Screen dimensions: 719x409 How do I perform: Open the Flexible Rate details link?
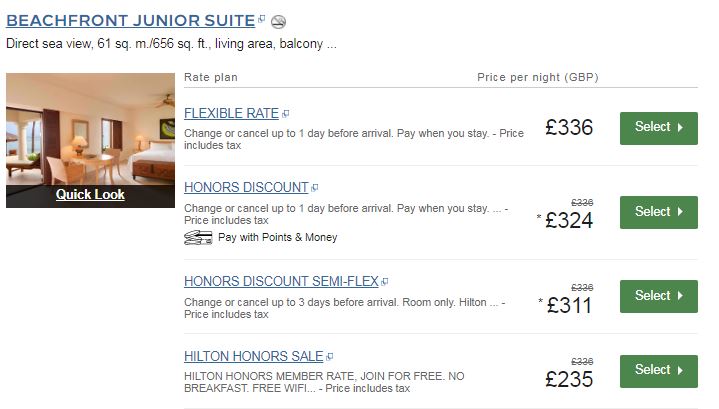231,113
